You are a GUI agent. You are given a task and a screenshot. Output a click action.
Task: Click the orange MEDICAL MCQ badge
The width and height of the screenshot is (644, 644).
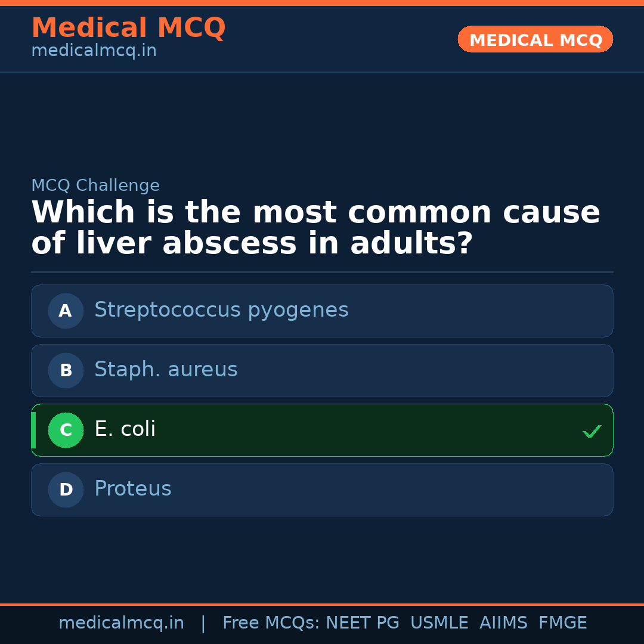point(535,39)
